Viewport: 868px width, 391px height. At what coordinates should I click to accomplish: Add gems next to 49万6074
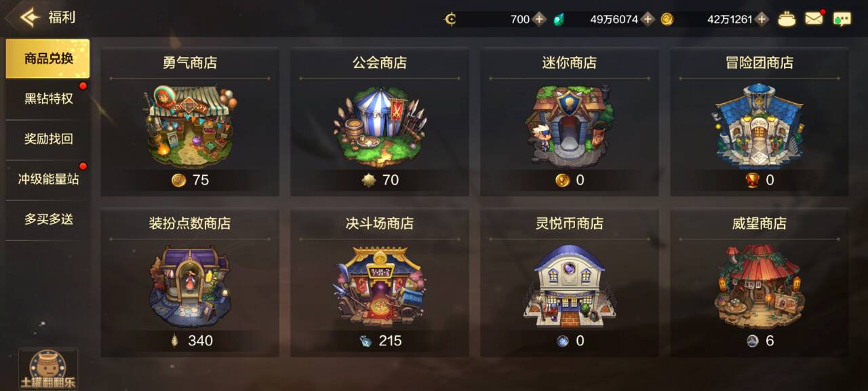tap(648, 19)
